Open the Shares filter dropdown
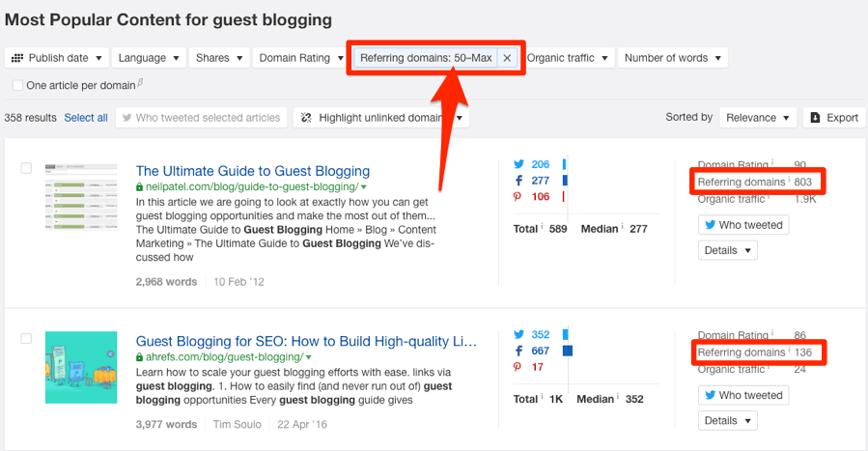The height and width of the screenshot is (451, 868). pos(218,58)
